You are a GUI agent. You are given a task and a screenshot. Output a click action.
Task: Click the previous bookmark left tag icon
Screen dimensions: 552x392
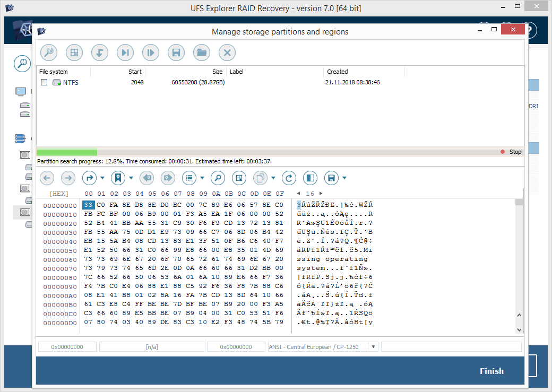coord(147,178)
